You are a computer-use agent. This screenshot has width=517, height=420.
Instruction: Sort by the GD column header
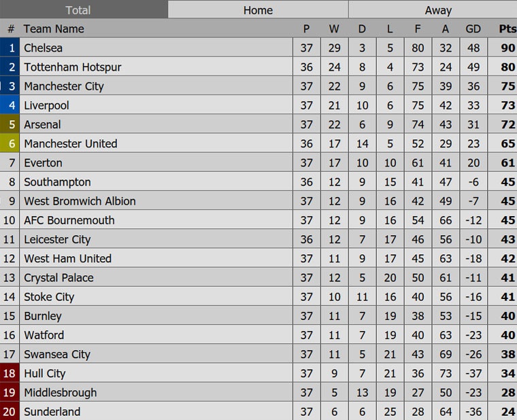coord(473,29)
